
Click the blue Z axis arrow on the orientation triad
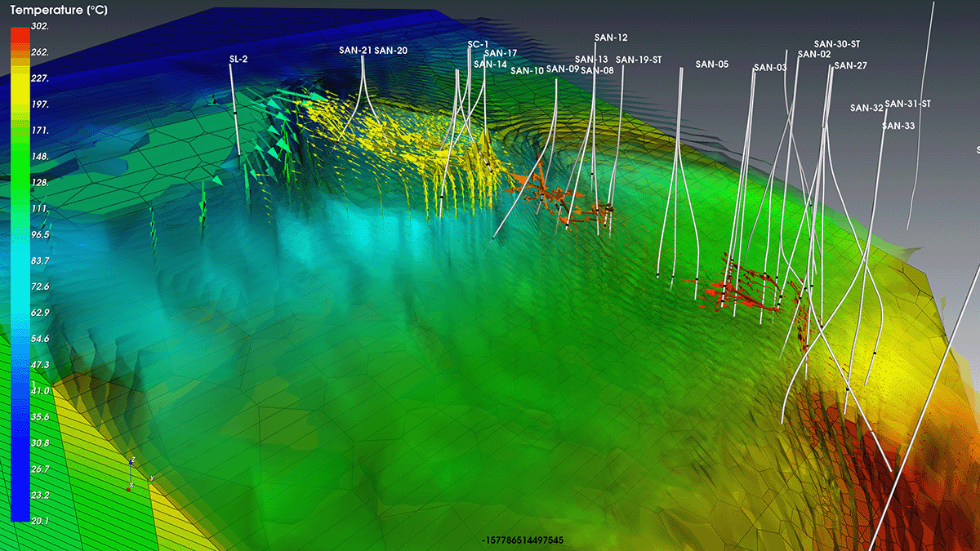click(x=131, y=463)
